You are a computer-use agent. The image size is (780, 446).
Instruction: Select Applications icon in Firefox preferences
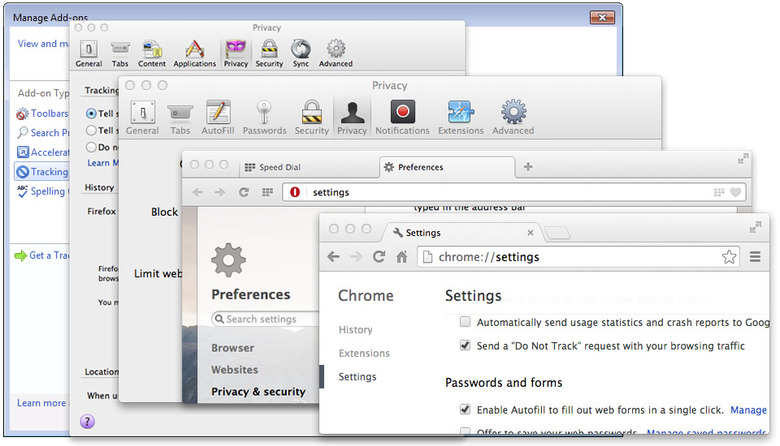tap(194, 50)
